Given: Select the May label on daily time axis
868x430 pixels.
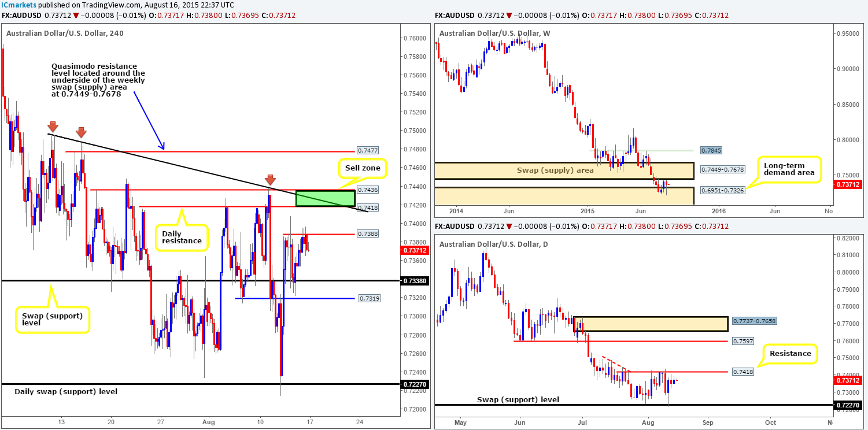Looking at the screenshot, I should click(461, 422).
